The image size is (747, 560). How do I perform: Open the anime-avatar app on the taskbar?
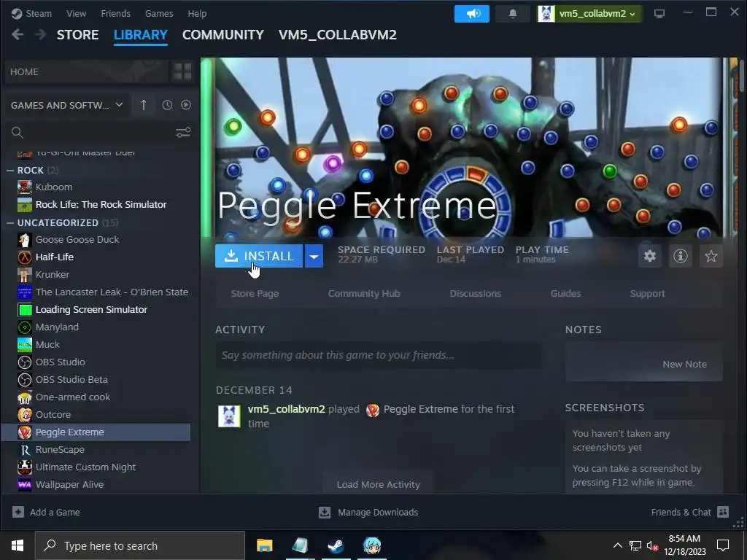372,545
